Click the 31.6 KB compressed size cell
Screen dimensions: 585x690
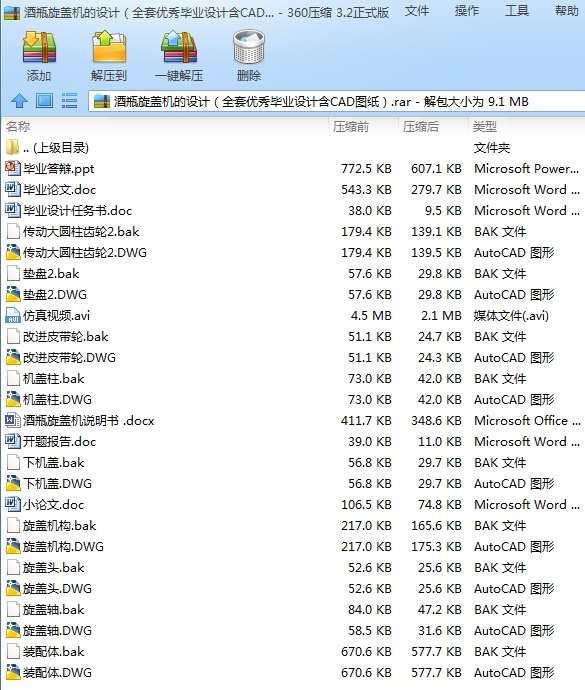[440, 631]
